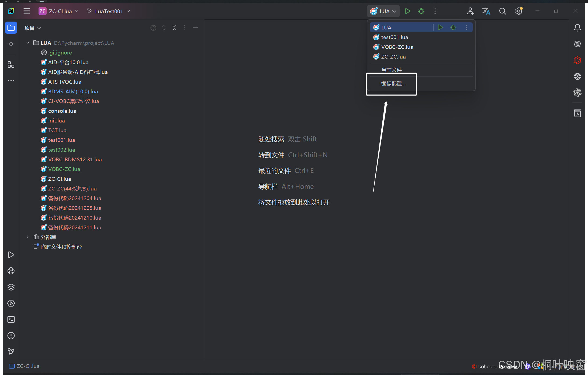
Task: Open the Notifications bell panel
Action: pyautogui.click(x=577, y=28)
